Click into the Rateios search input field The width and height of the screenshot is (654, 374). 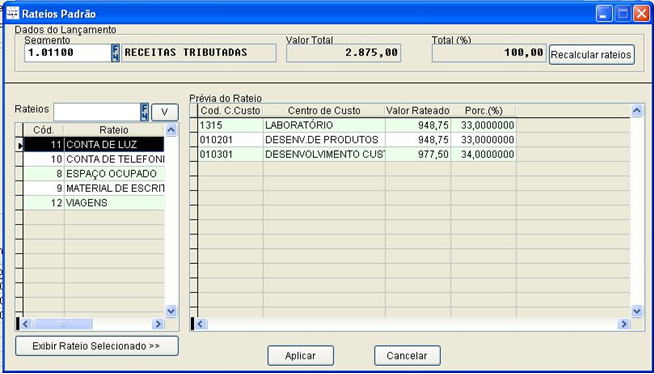[97, 112]
